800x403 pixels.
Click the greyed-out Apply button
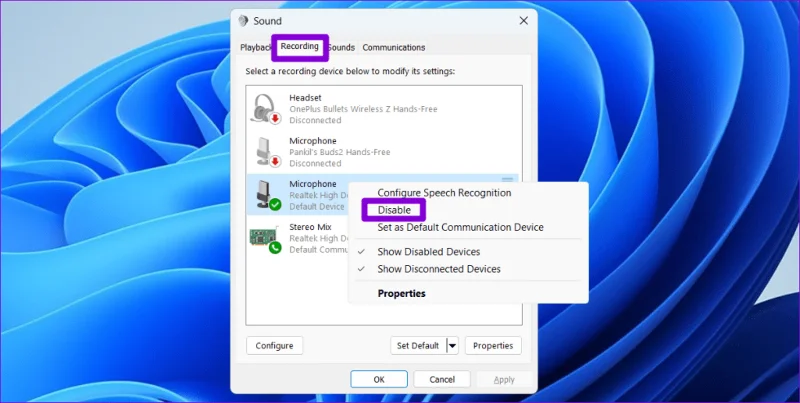(504, 380)
